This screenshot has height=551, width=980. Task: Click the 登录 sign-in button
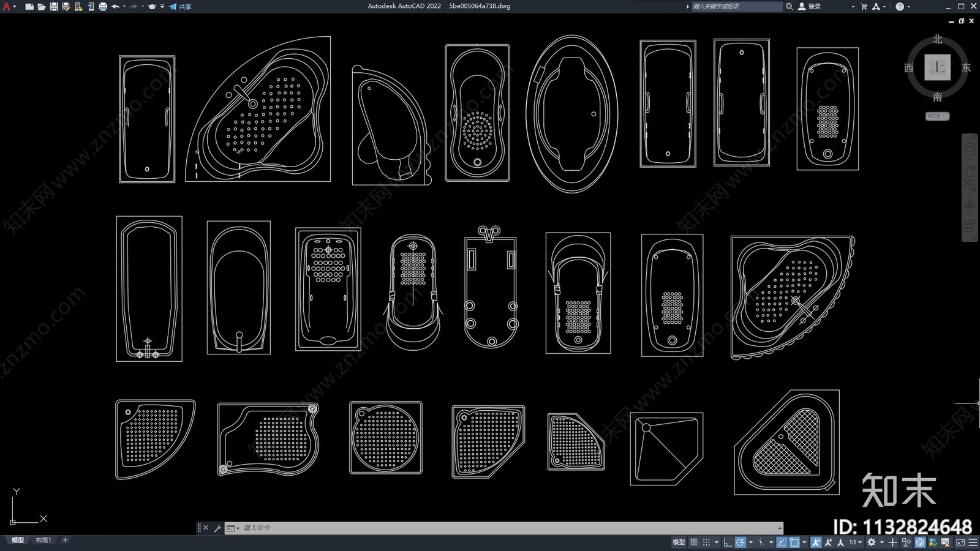click(810, 6)
